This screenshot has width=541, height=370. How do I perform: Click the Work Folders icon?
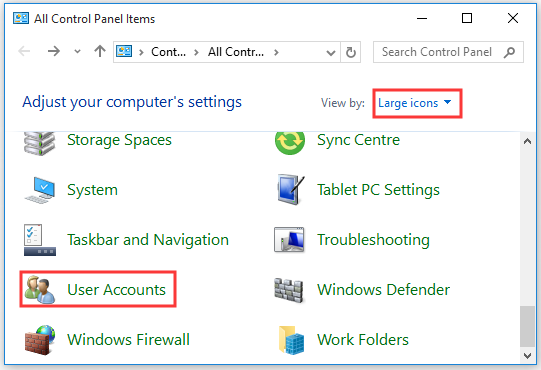pyautogui.click(x=292, y=340)
